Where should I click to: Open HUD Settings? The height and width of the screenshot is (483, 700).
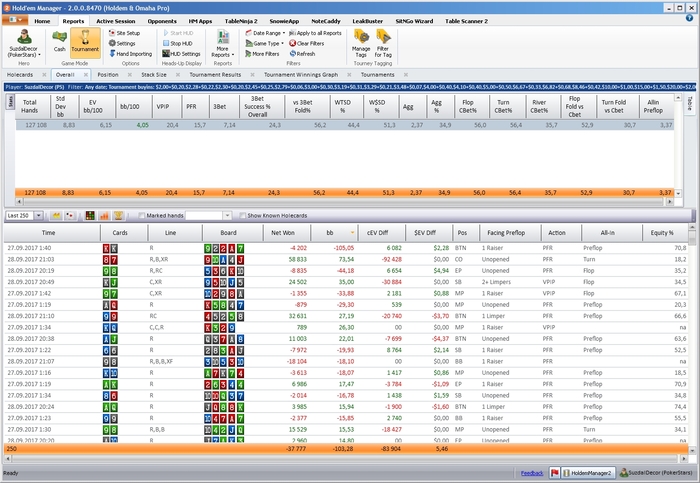(x=181, y=54)
